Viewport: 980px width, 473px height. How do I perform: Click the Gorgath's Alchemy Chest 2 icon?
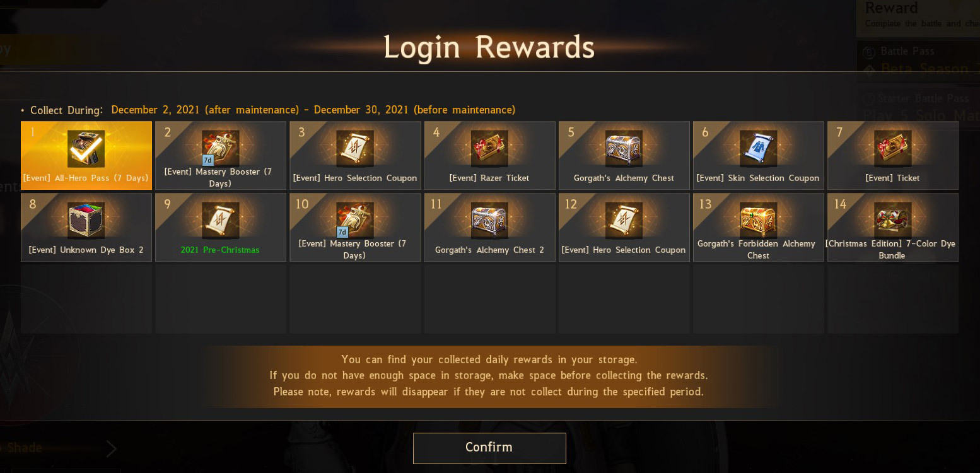pos(489,221)
